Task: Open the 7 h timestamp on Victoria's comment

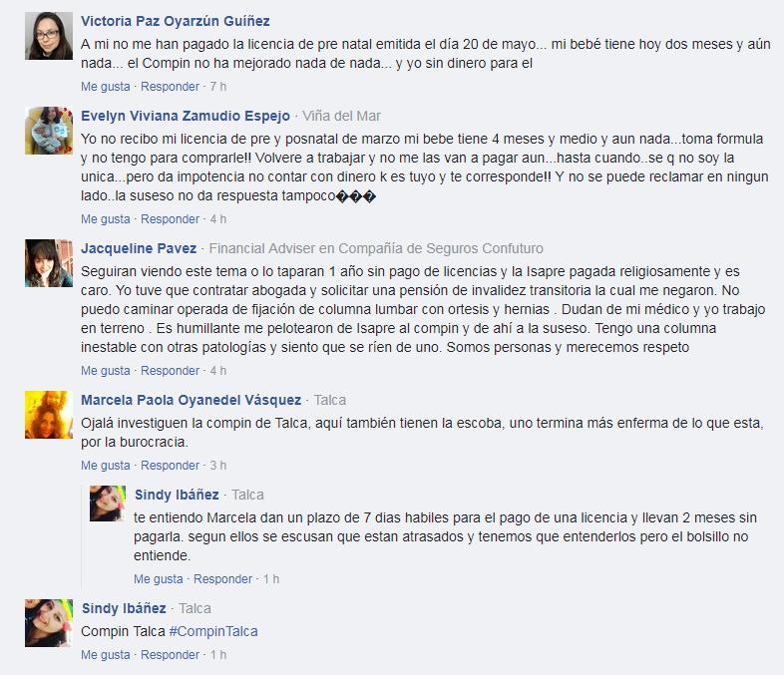Action: click(x=218, y=87)
